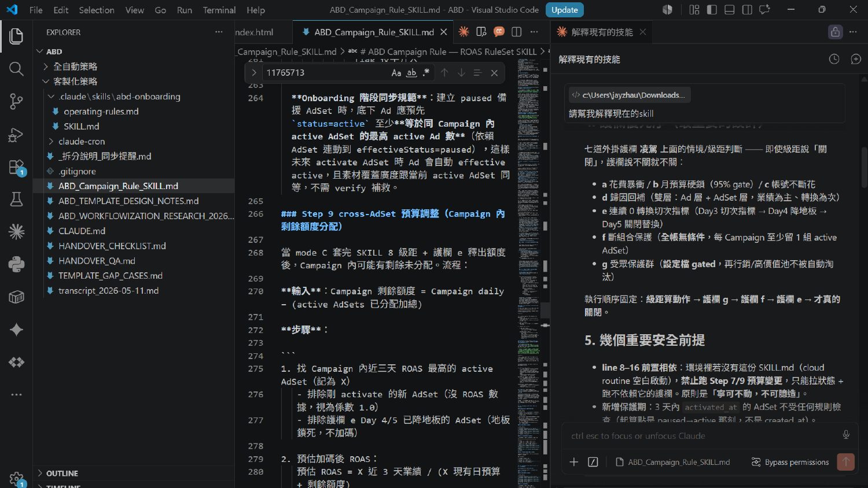868x488 pixels.
Task: Open the Explorer view in the activity bar
Action: (16, 36)
